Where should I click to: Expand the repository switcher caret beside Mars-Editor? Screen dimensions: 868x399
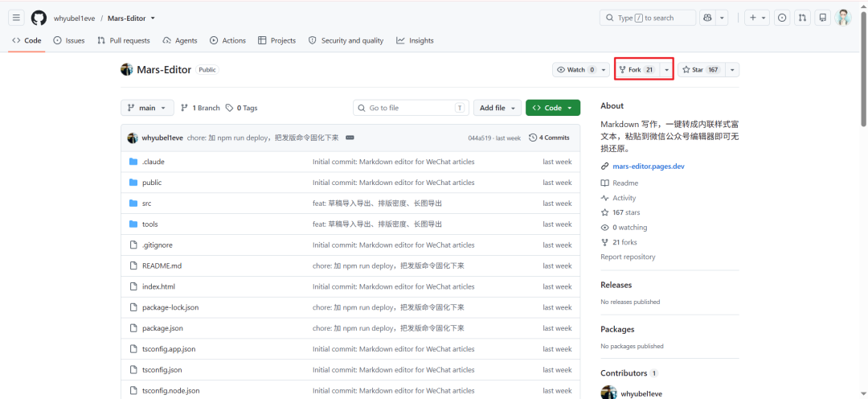(153, 19)
